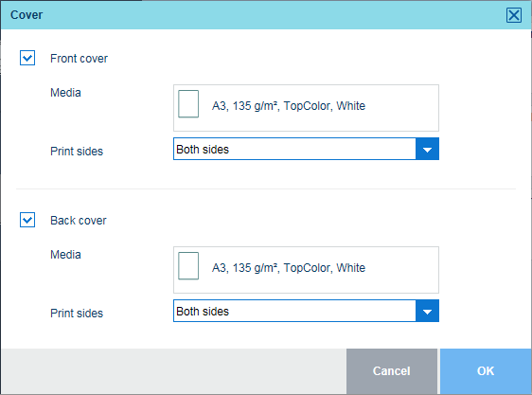Click back cover 'A3, 135 g/m², TopColor, White' text

[x=289, y=268]
